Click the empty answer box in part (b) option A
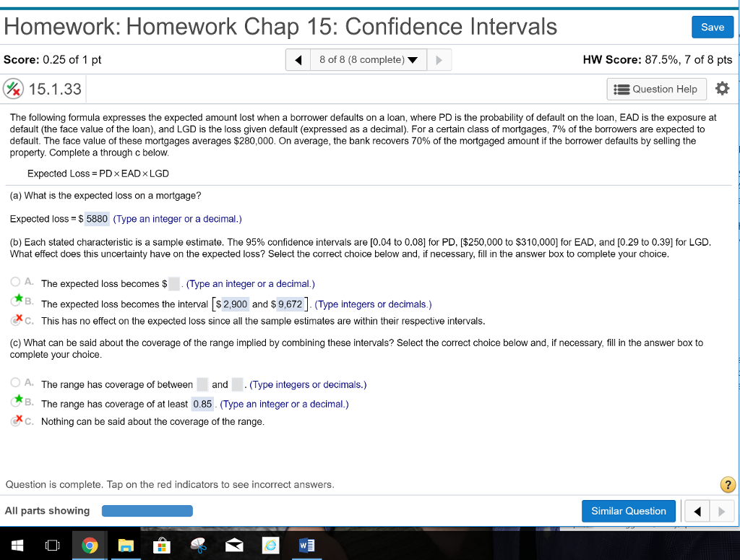 point(174,283)
